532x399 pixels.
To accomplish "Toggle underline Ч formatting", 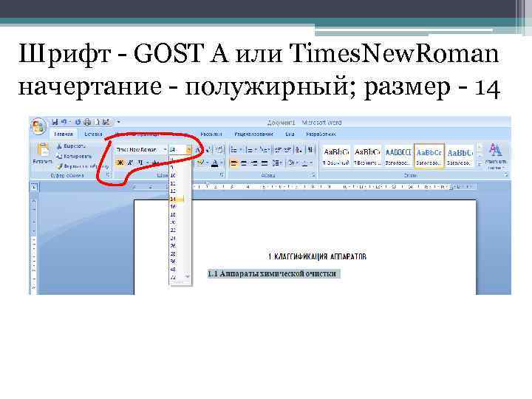I will coord(140,163).
